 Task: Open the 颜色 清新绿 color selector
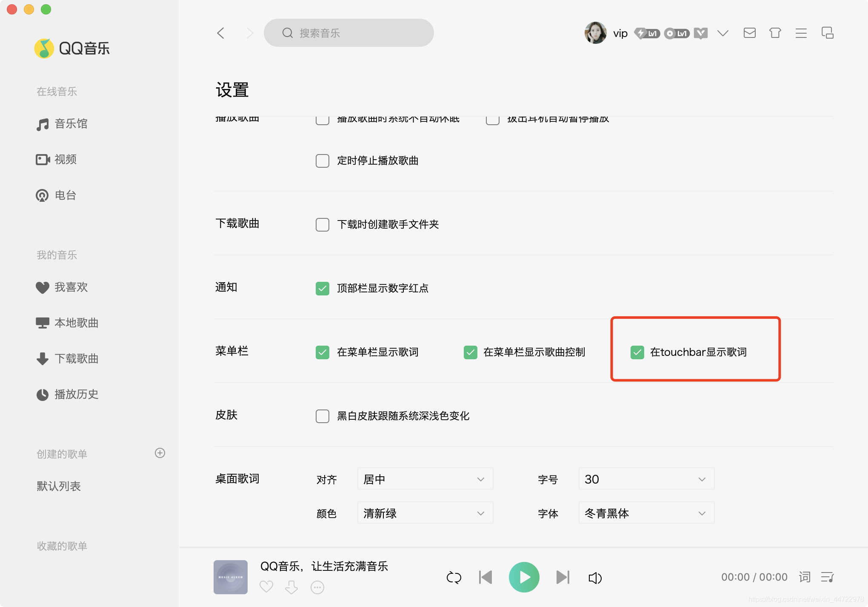tap(425, 513)
